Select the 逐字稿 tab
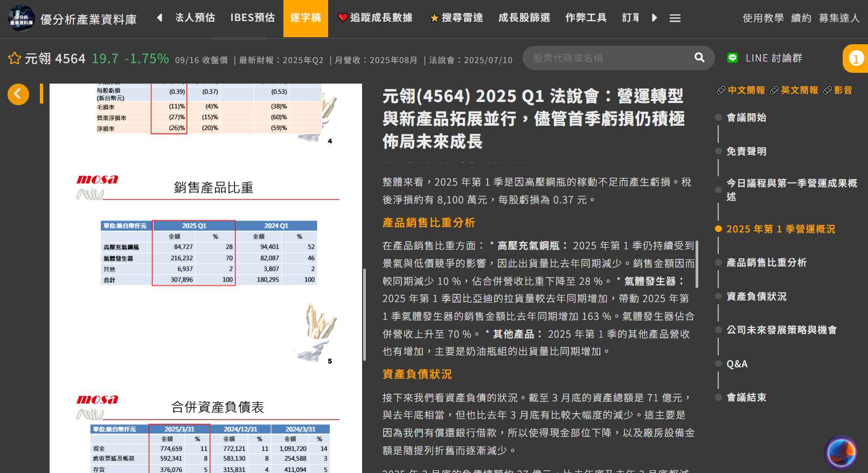Viewport: 868px width, 473px height. (305, 18)
